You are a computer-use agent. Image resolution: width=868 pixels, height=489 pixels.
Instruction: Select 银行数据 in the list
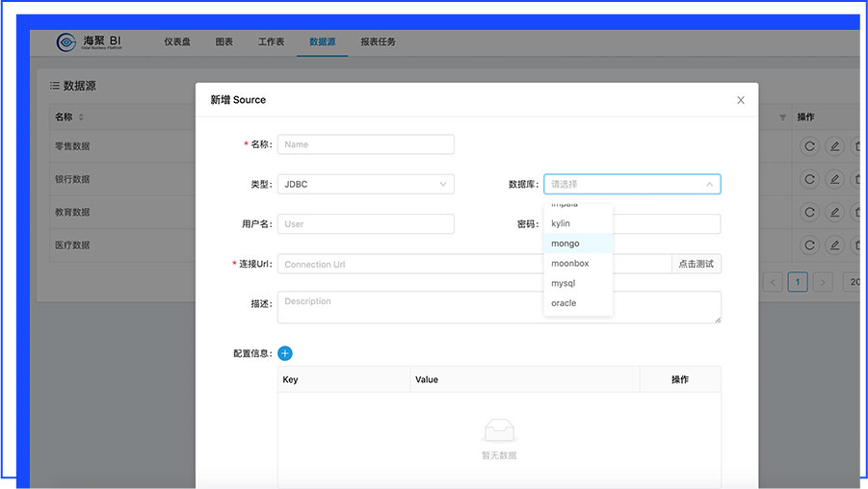72,179
